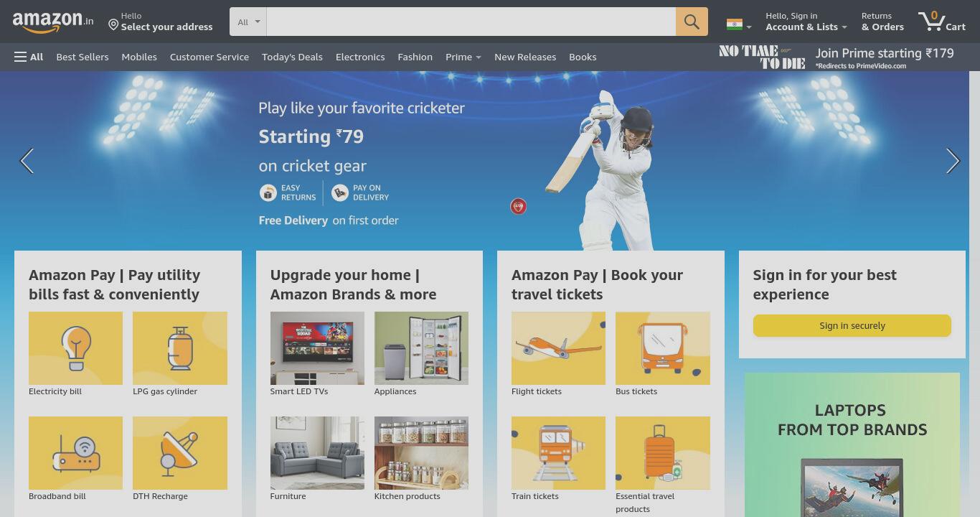The image size is (980, 517).
Task: Open the Smart LED TVs image
Action: coord(317,348)
